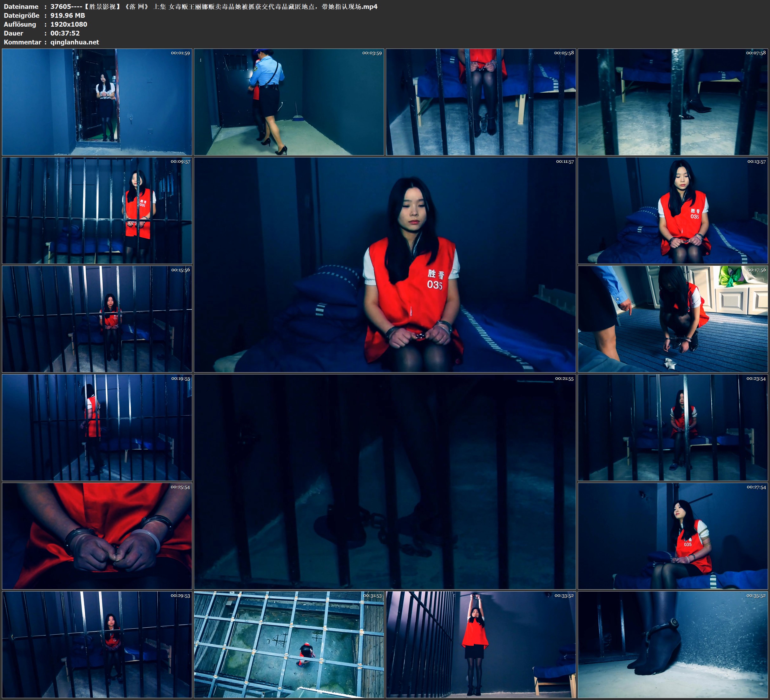Open the thumbnail timestamped 00:27:54
The width and height of the screenshot is (770, 700).
click(x=673, y=536)
